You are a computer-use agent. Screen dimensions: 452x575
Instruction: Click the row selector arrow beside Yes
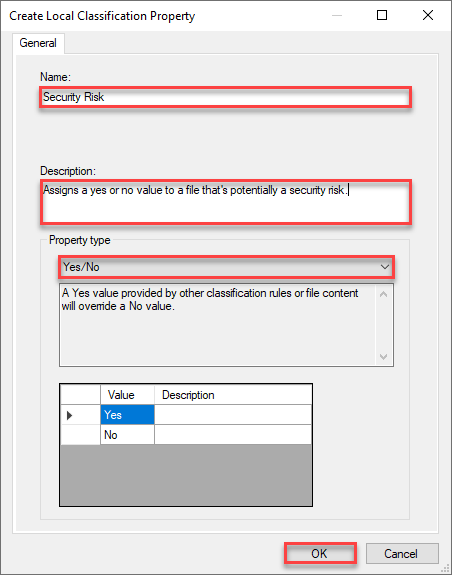click(80, 415)
